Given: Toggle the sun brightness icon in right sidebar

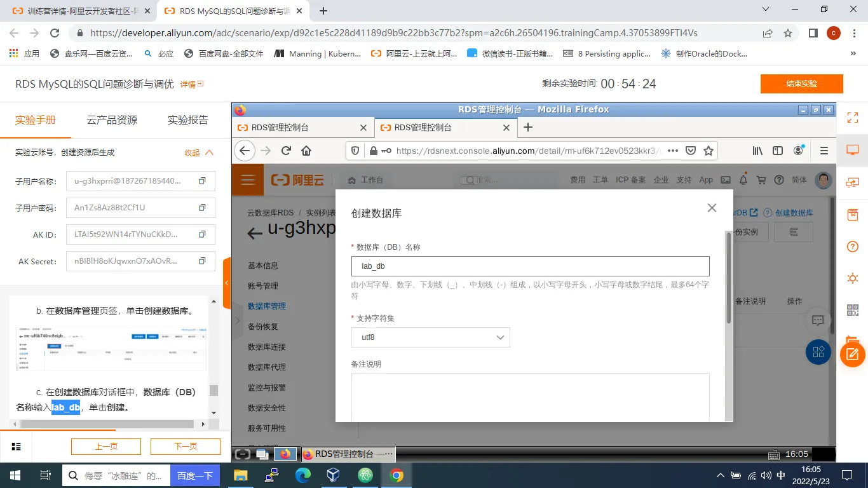Looking at the screenshot, I should (x=853, y=278).
